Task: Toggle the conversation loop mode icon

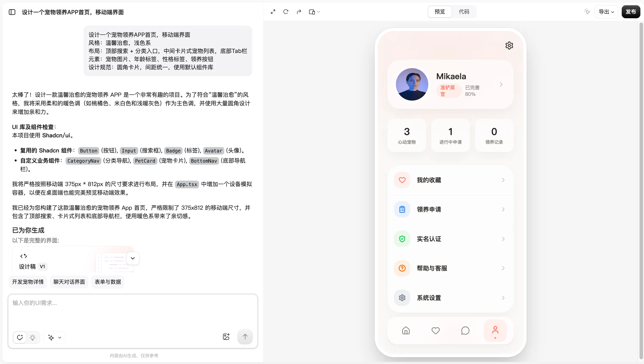Action: point(20,337)
